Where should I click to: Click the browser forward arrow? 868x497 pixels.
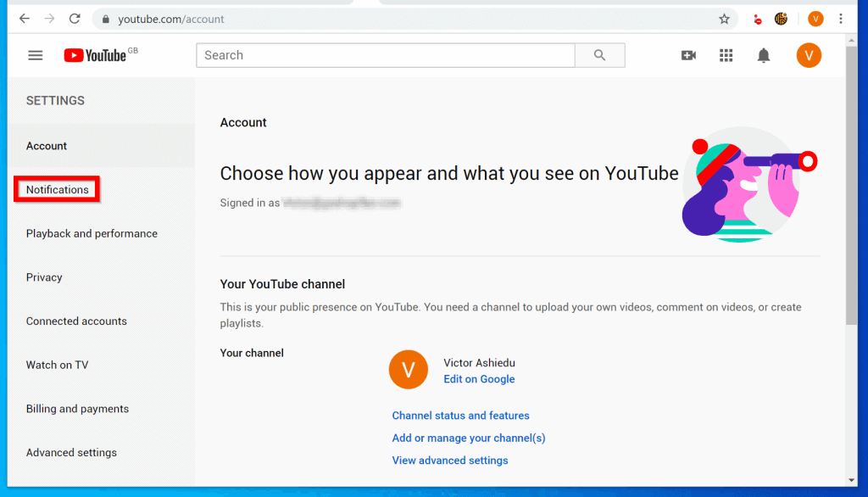point(50,19)
